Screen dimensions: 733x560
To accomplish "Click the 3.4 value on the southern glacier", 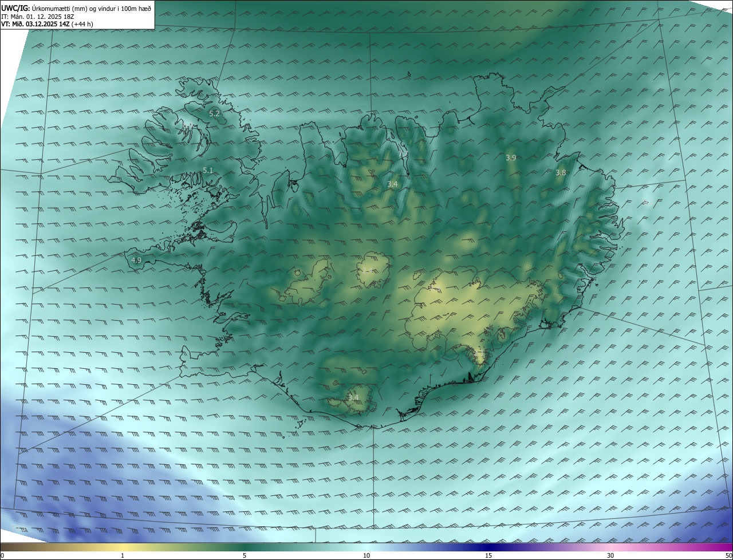I will 353,397.
